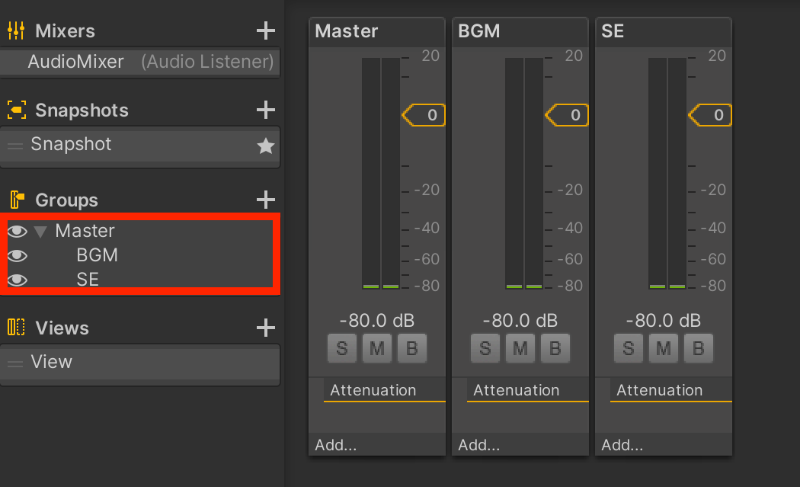Add a new view with plus icon

265,327
